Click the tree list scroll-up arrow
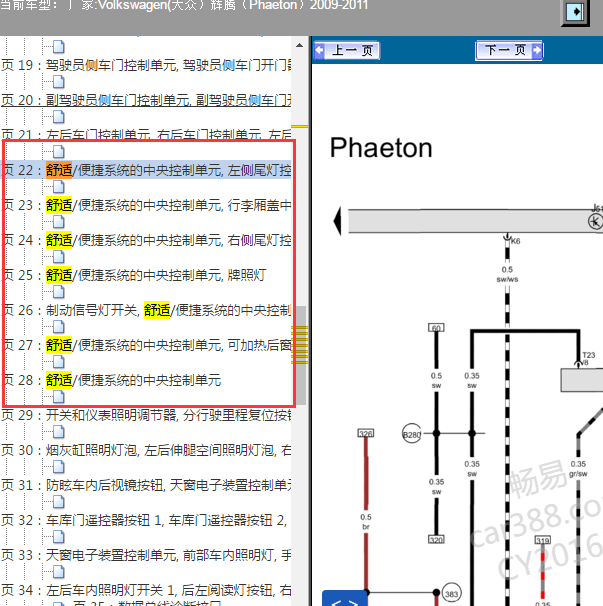The width and height of the screenshot is (603, 606). pyautogui.click(x=300, y=45)
